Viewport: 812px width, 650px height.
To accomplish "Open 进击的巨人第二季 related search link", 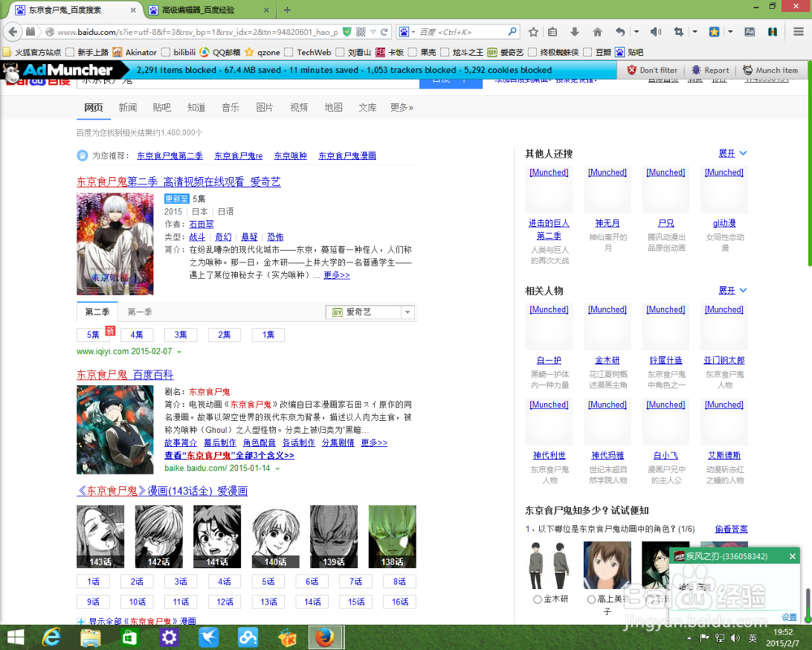I will pyautogui.click(x=549, y=230).
